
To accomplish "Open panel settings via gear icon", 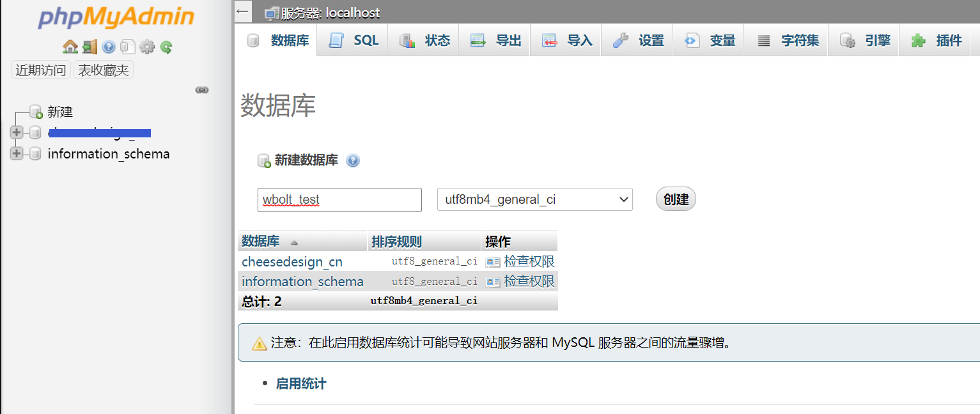I will point(147,46).
